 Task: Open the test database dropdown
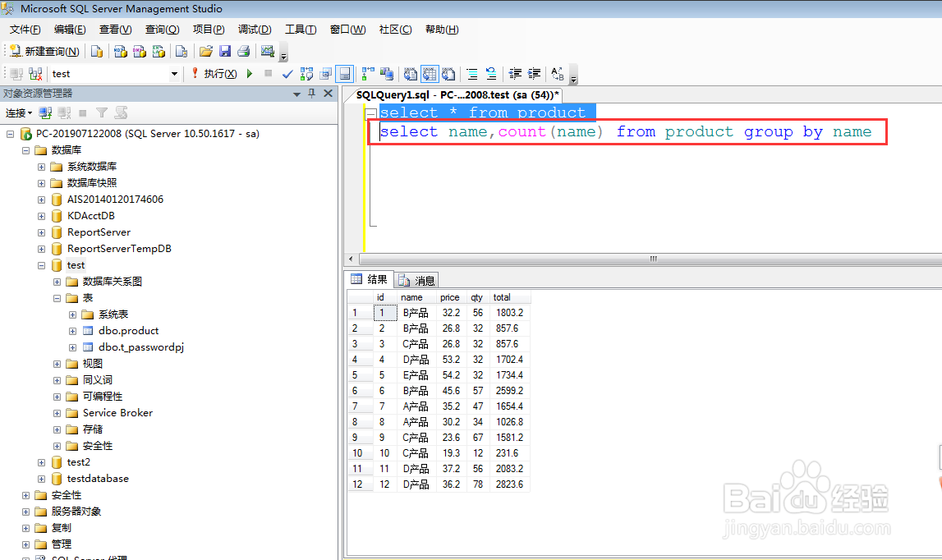[x=174, y=74]
